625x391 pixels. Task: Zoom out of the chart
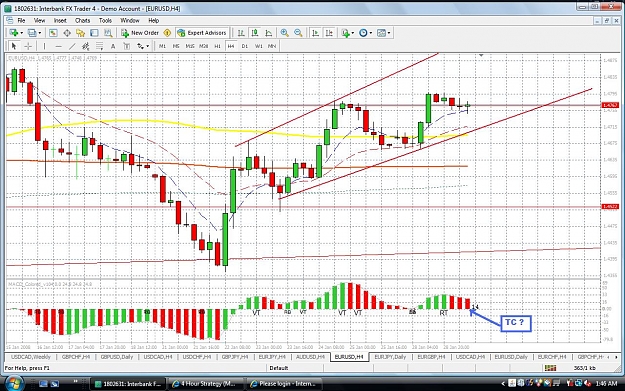[298, 33]
